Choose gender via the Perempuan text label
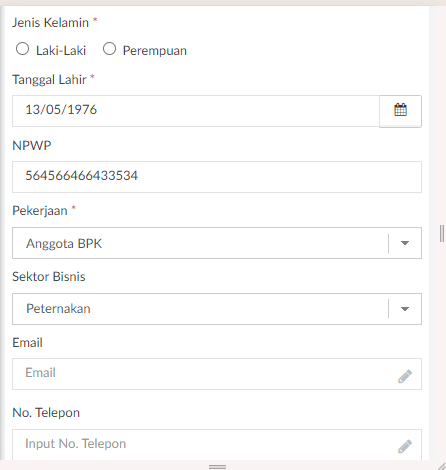 point(155,51)
